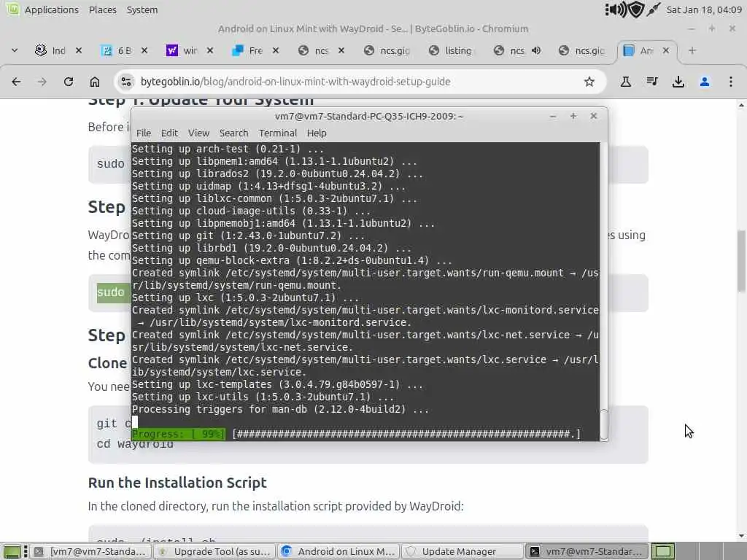Open the Chromium downloads icon
747x560 pixels.
click(678, 82)
